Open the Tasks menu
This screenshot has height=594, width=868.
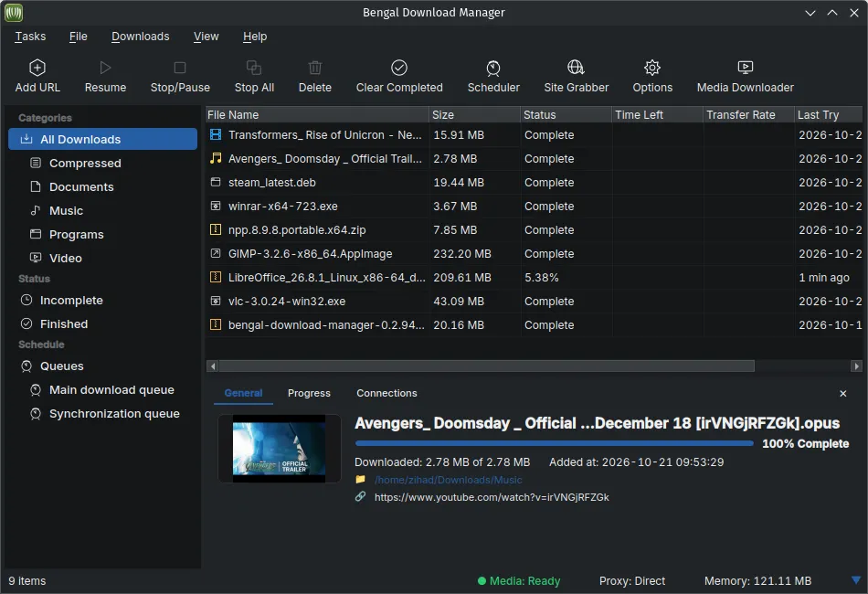(30, 37)
